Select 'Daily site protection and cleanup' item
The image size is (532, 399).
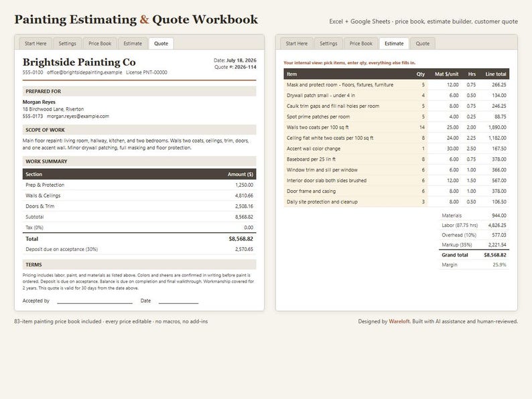coord(322,202)
